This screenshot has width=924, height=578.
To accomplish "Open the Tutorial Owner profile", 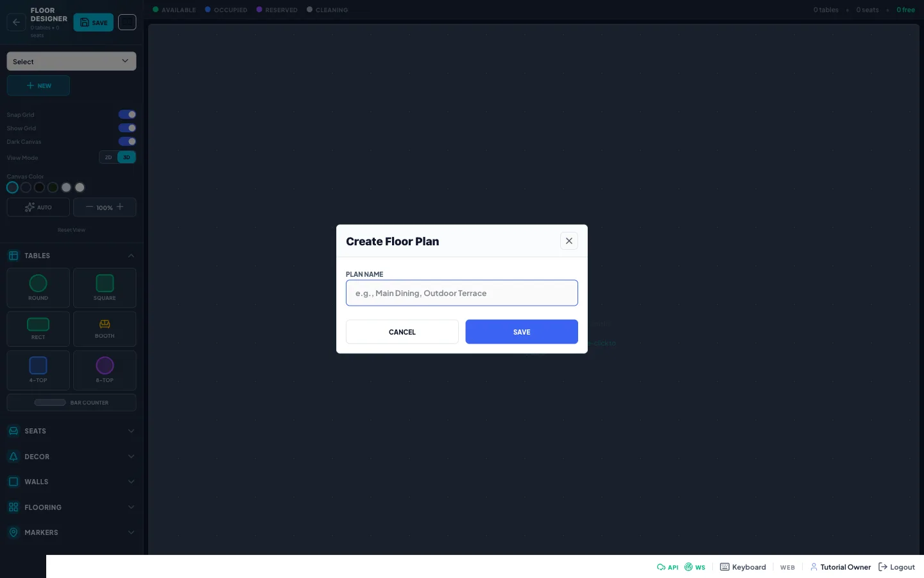I will [841, 567].
